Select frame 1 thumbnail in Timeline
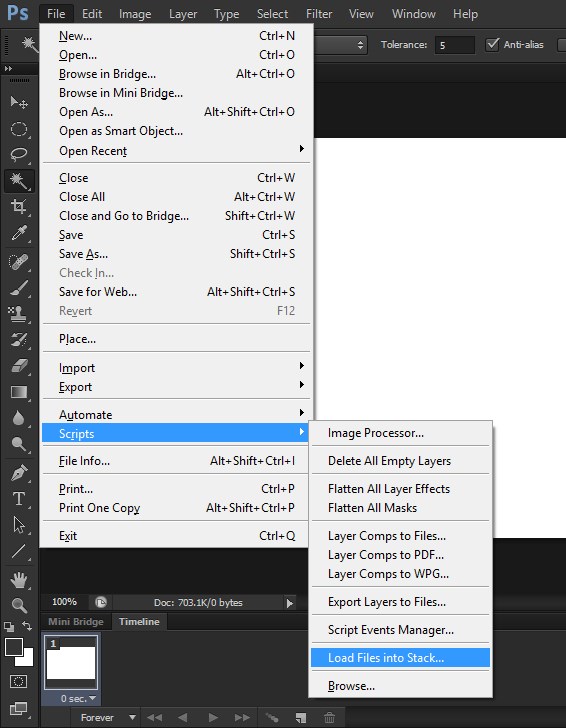566x728 pixels. 71,663
